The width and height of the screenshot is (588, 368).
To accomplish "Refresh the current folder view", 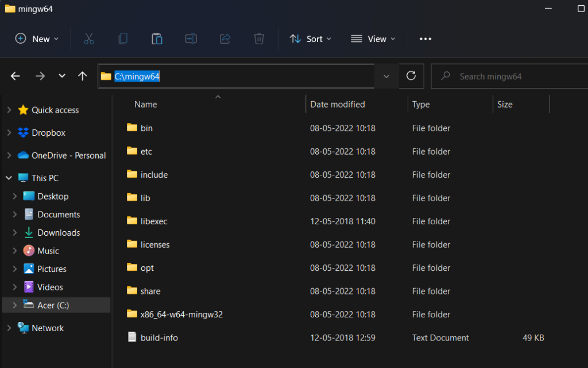I will [x=411, y=76].
